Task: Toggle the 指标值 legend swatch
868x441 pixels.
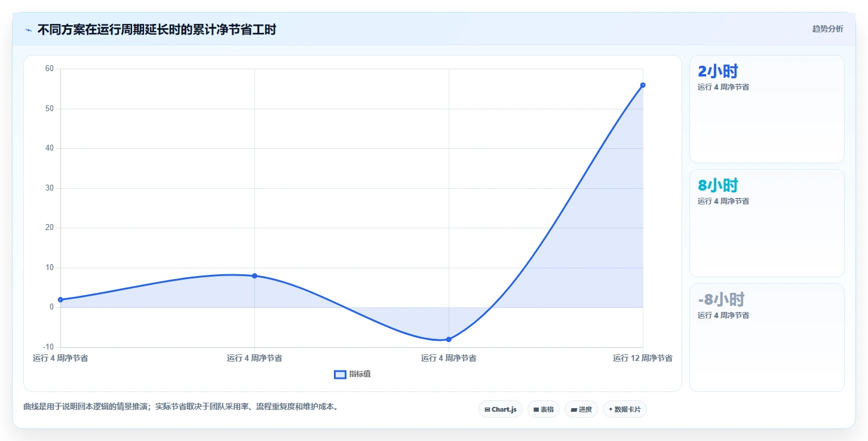Action: (340, 374)
